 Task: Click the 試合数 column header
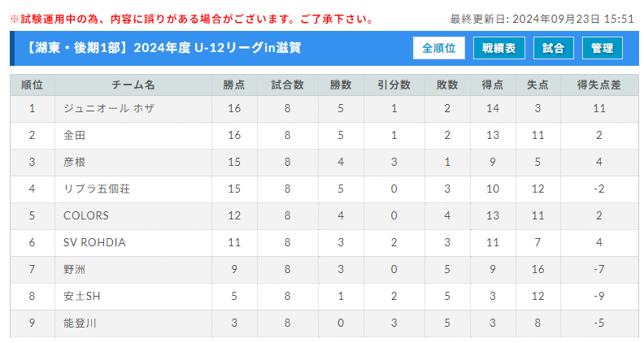tap(288, 85)
